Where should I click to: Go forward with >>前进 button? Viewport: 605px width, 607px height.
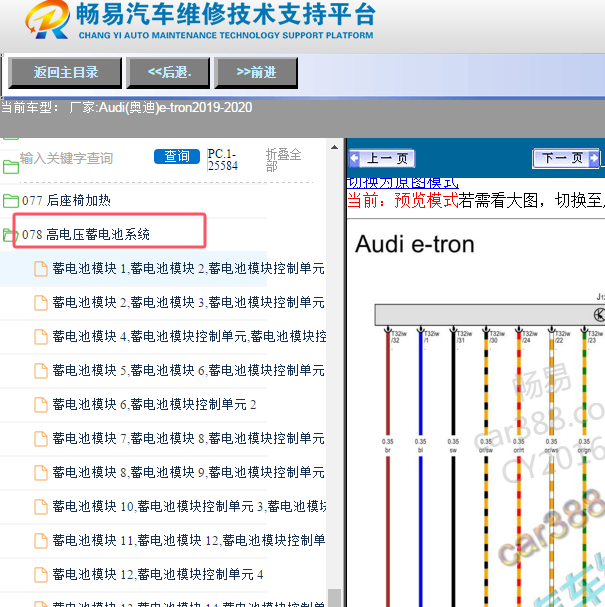click(256, 72)
